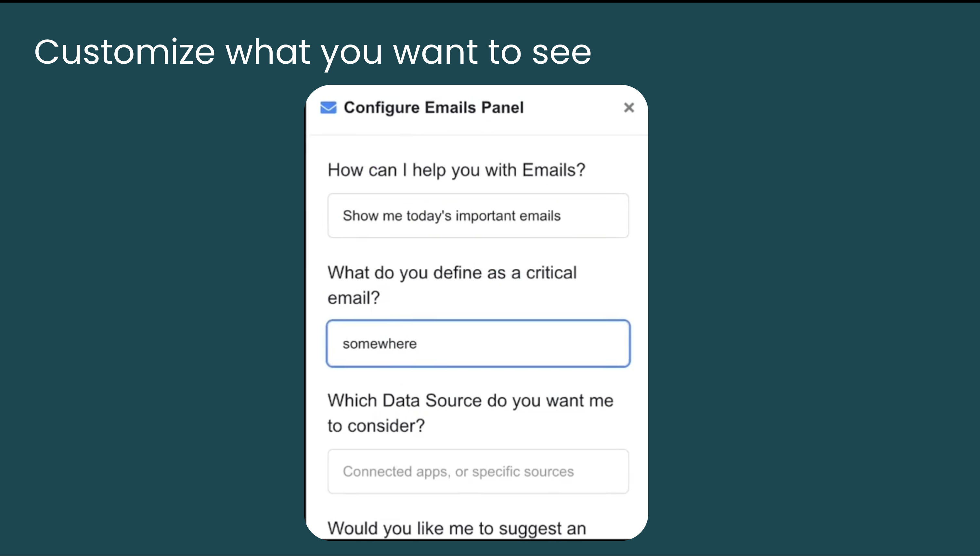Click the empty right side of the critical email field
The width and height of the screenshot is (980, 556).
click(535, 344)
